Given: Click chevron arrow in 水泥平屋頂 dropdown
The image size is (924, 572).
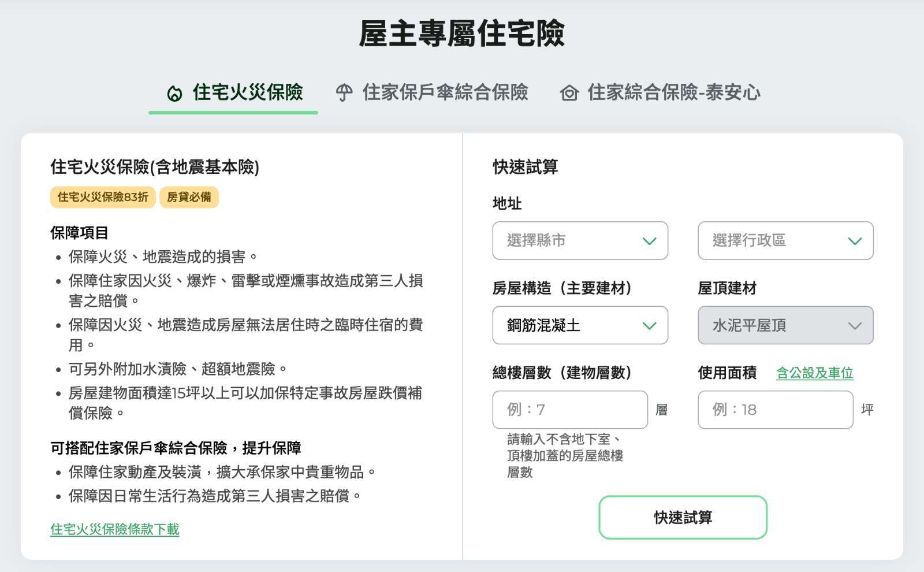Looking at the screenshot, I should click(x=855, y=326).
